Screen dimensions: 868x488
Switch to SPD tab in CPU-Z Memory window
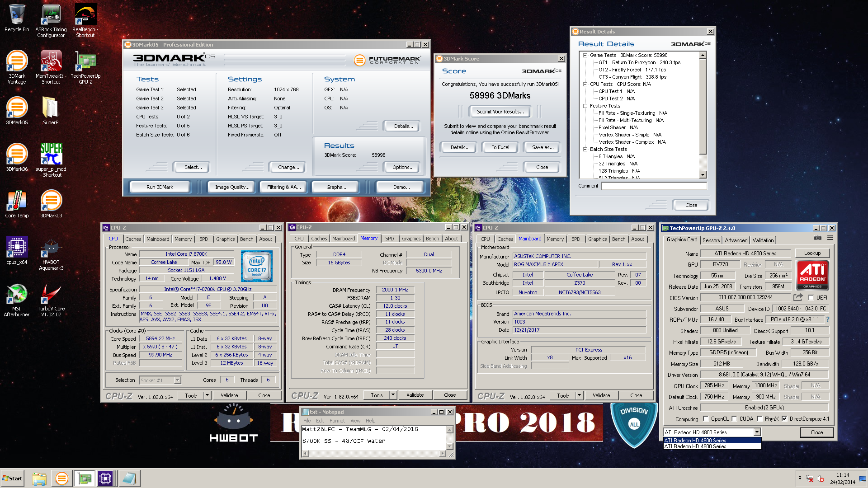click(x=389, y=239)
